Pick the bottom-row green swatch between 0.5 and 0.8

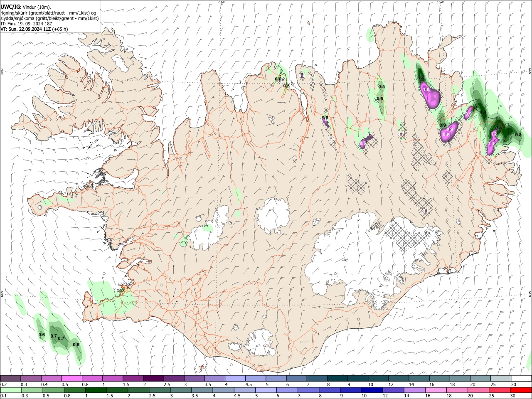click(53, 390)
